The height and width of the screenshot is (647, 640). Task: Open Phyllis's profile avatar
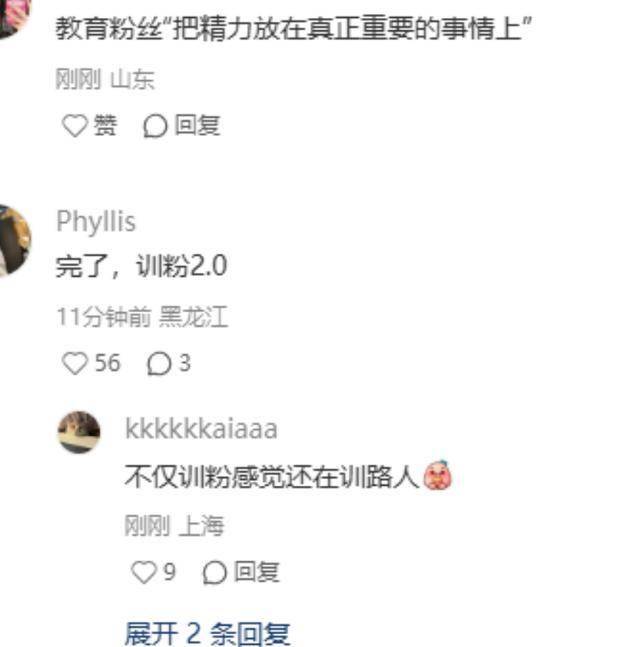15,241
